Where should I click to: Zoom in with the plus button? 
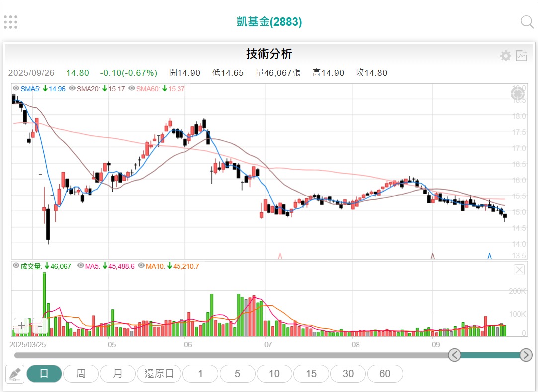21,326
